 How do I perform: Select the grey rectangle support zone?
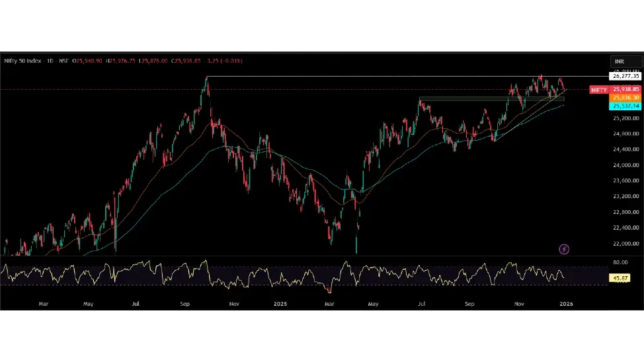pyautogui.click(x=489, y=99)
